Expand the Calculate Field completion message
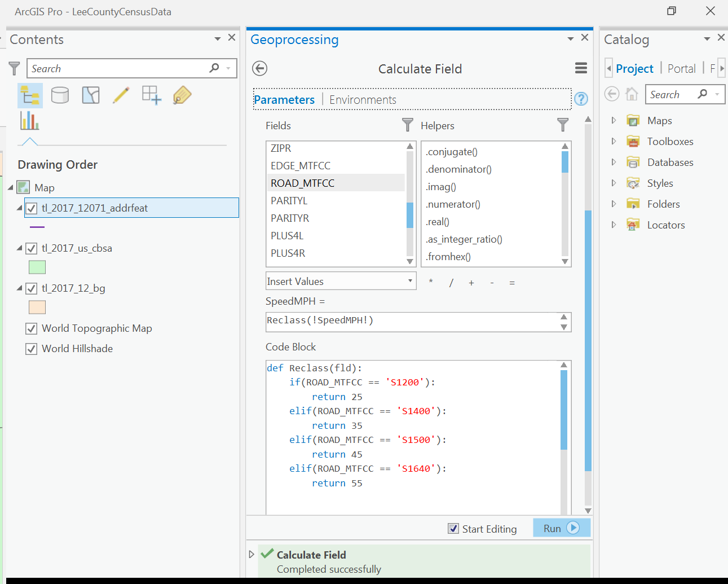Viewport: 728px width, 584px height. (251, 554)
